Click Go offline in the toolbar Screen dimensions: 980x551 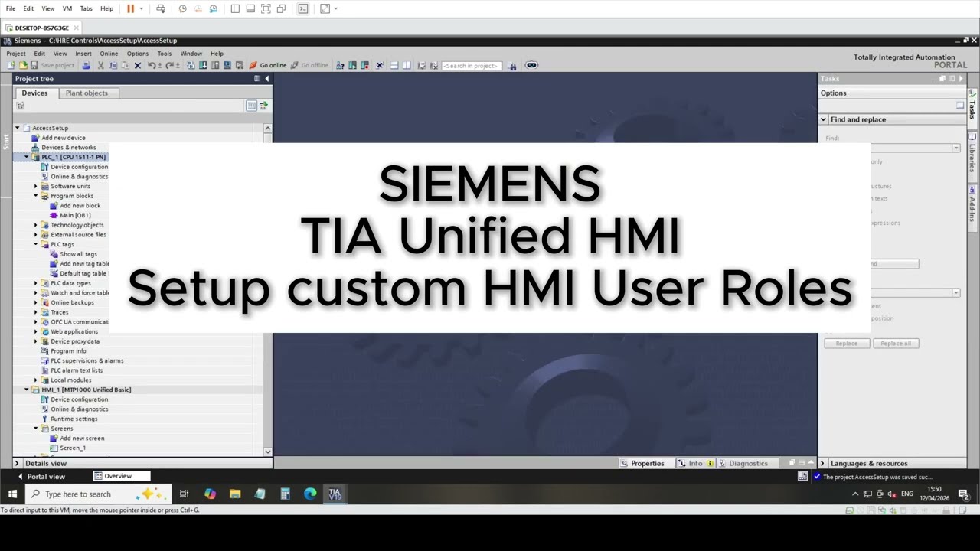309,65
